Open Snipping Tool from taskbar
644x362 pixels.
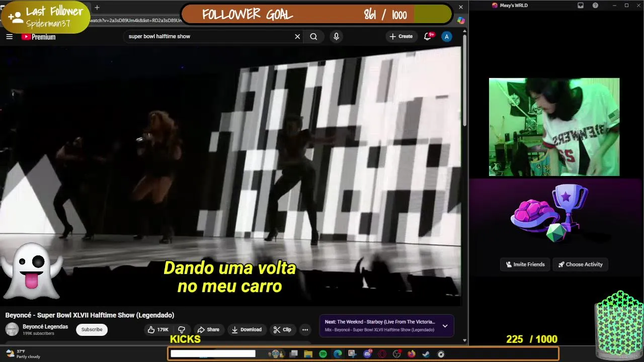352,354
